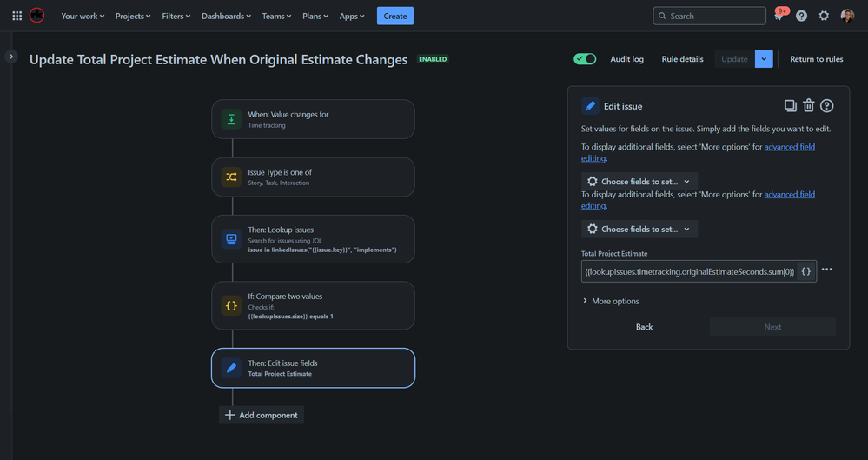Screen dimensions: 868x460
Task: Expand the More options section
Action: [611, 301]
